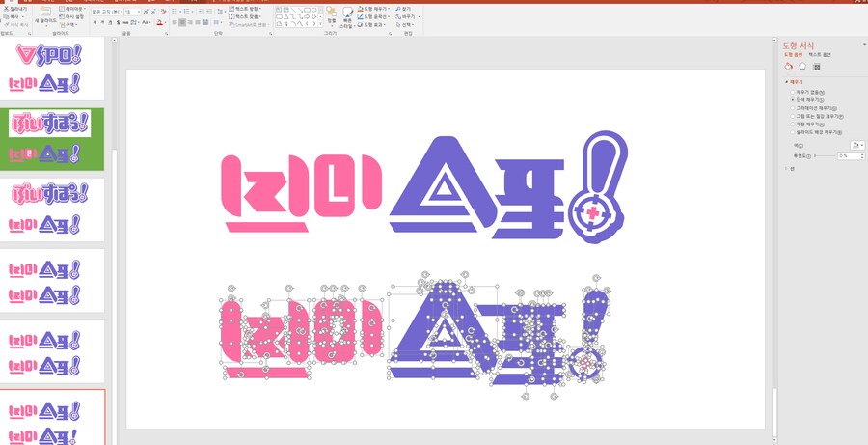Open Align Text (텍스트 맞춤) menu
868x445 pixels.
(245, 16)
